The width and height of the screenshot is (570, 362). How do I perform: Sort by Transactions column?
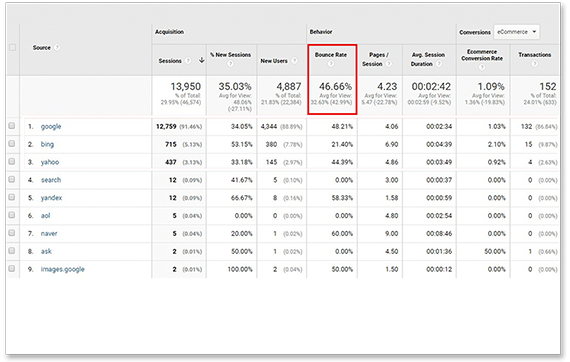pyautogui.click(x=535, y=55)
